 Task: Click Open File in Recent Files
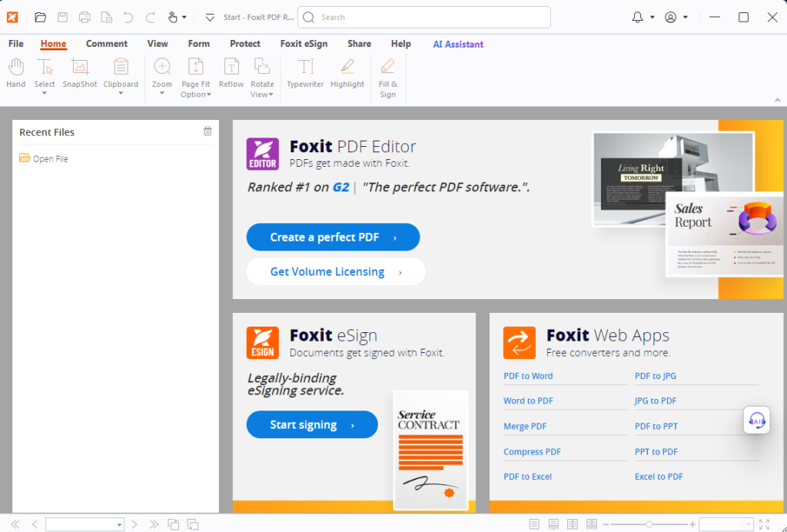pos(44,158)
